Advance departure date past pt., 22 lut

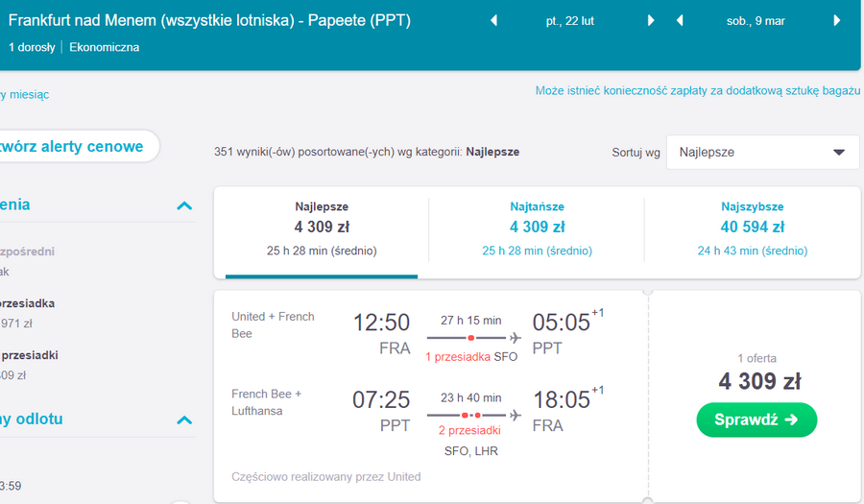(x=651, y=21)
